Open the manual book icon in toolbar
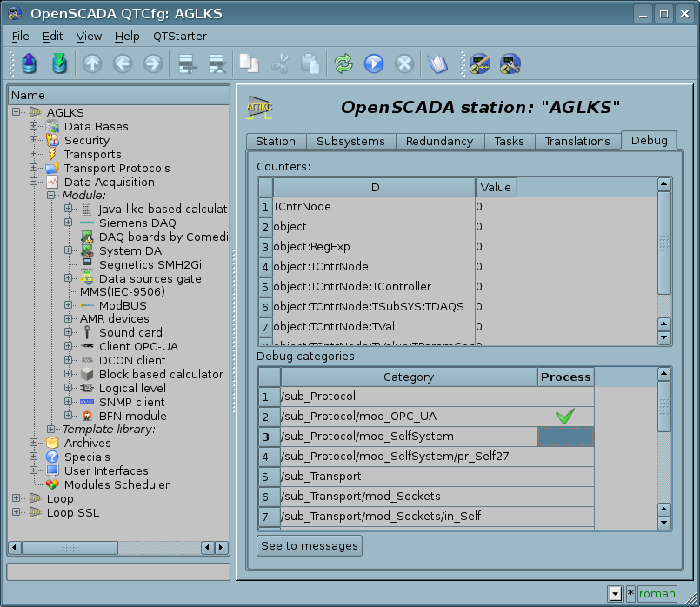The width and height of the screenshot is (700, 607). [x=436, y=63]
